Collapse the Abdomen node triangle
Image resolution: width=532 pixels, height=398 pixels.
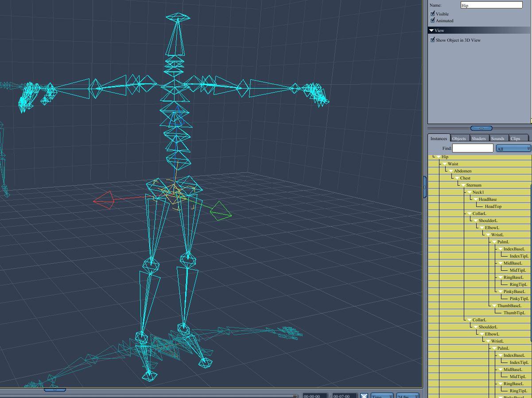451,171
